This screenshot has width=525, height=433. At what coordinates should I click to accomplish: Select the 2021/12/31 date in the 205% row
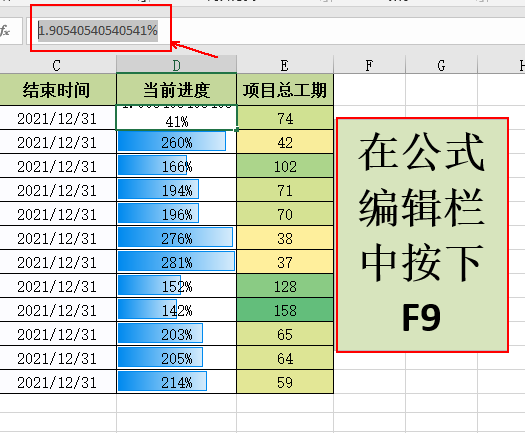click(x=57, y=358)
